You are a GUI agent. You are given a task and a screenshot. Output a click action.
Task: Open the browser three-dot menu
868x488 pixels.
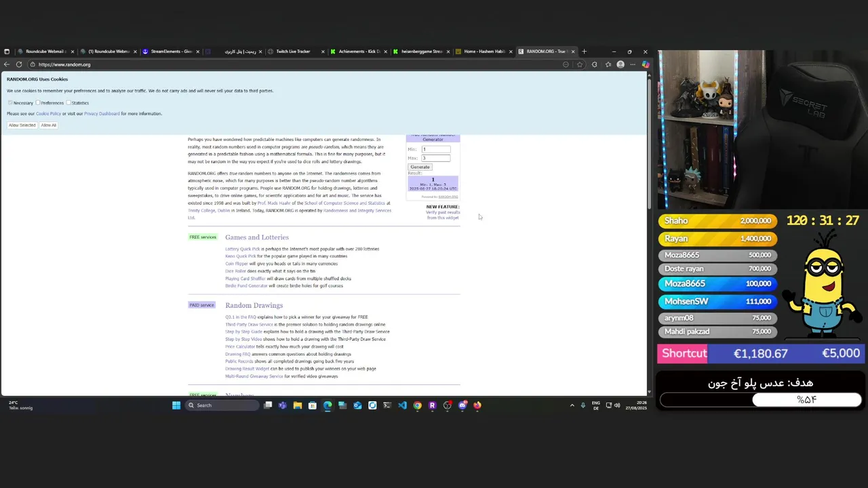[633, 64]
